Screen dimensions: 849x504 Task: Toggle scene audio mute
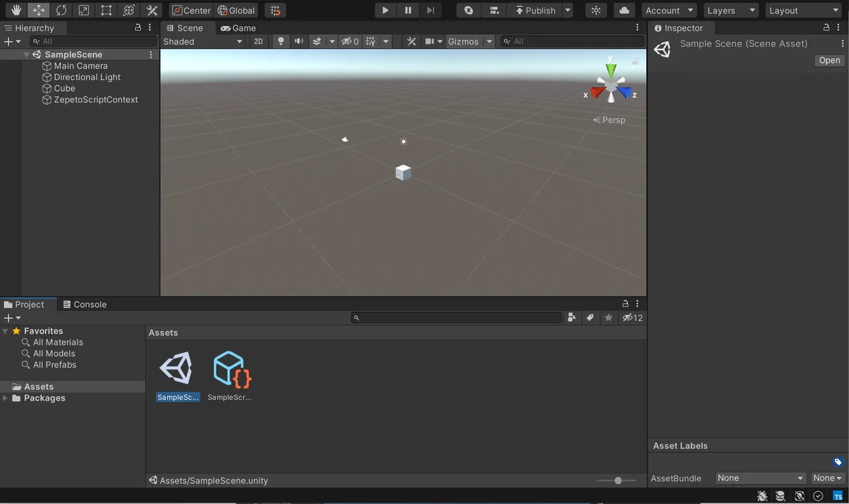click(299, 41)
